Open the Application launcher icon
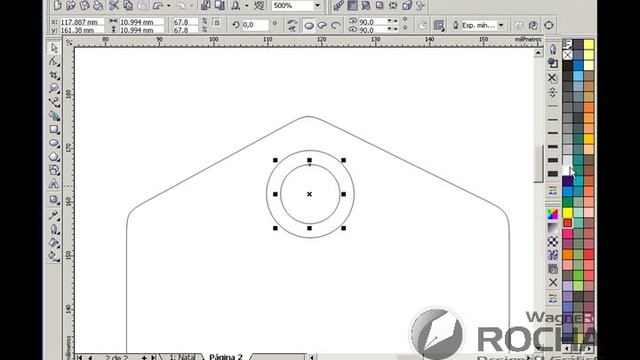The image size is (640, 360). point(236,6)
